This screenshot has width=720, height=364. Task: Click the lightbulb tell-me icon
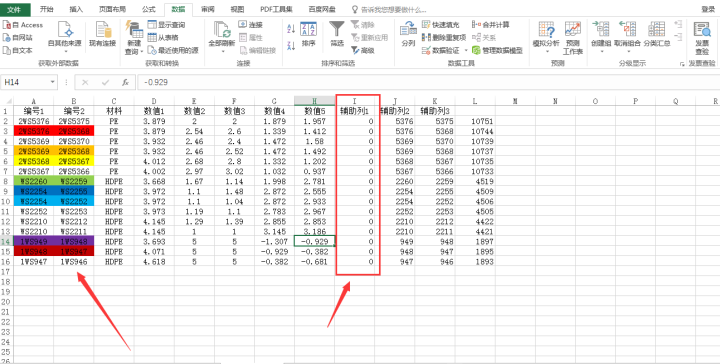pos(354,9)
